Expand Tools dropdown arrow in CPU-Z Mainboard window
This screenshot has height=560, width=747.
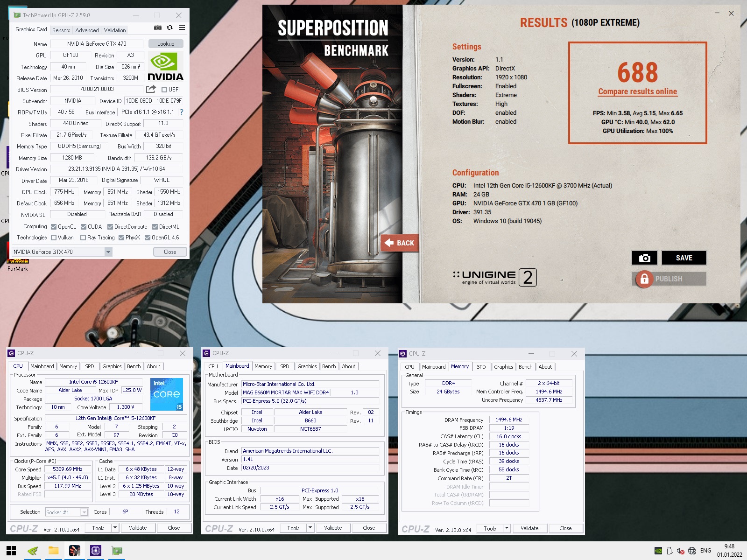(x=310, y=528)
